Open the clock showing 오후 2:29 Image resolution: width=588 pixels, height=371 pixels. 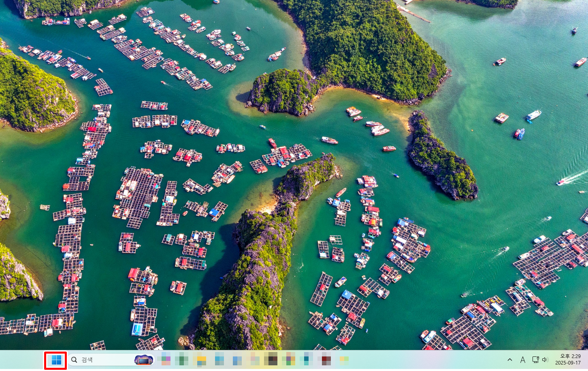(568, 360)
